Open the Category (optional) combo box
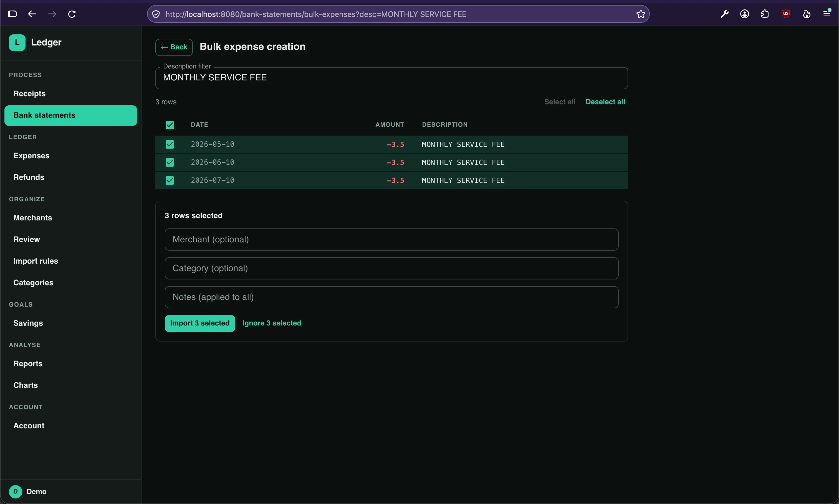Viewport: 839px width, 504px height. click(391, 268)
